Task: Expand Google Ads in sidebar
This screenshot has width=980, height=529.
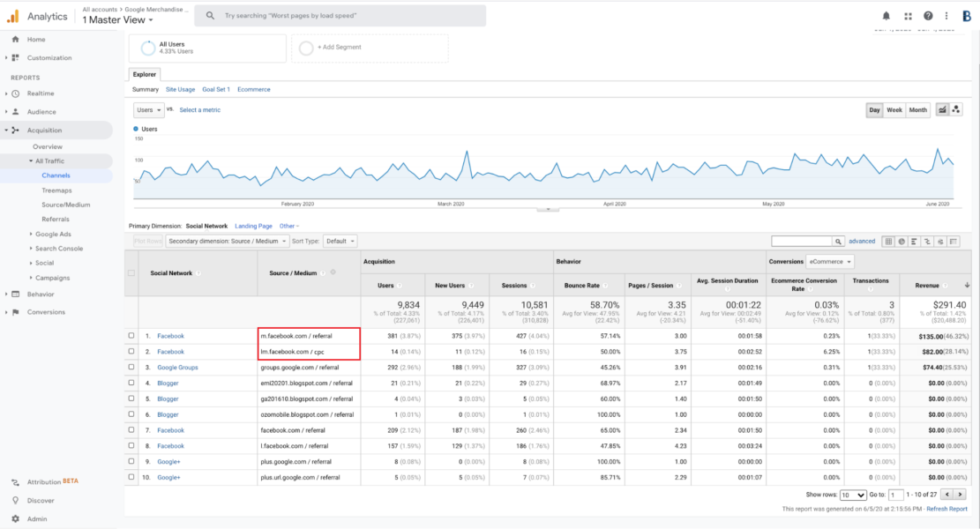Action: click(x=31, y=235)
